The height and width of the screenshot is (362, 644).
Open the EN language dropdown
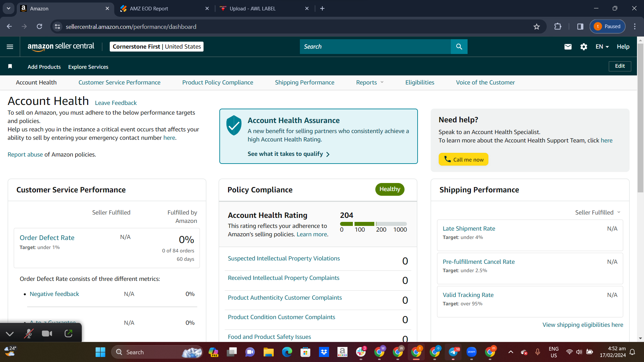pyautogui.click(x=602, y=47)
